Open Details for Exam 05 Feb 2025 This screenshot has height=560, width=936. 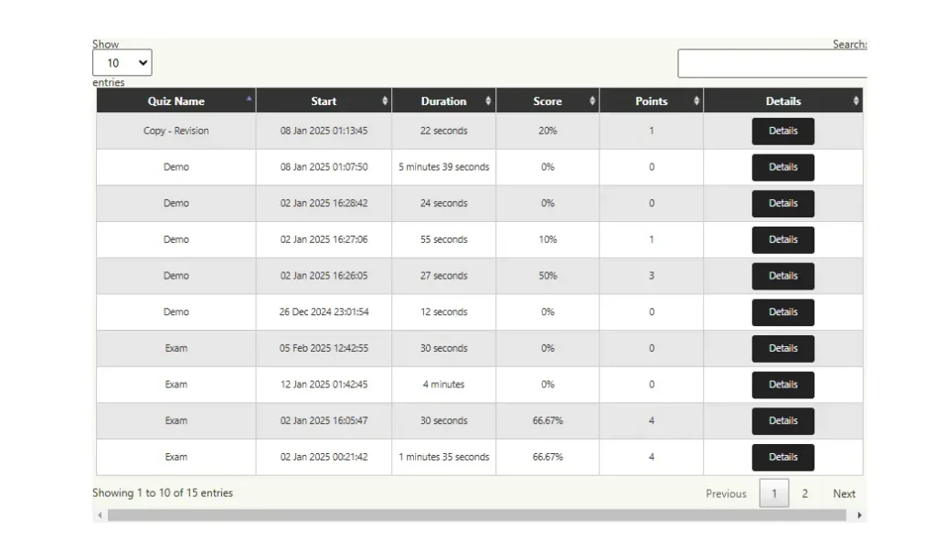[x=783, y=349]
